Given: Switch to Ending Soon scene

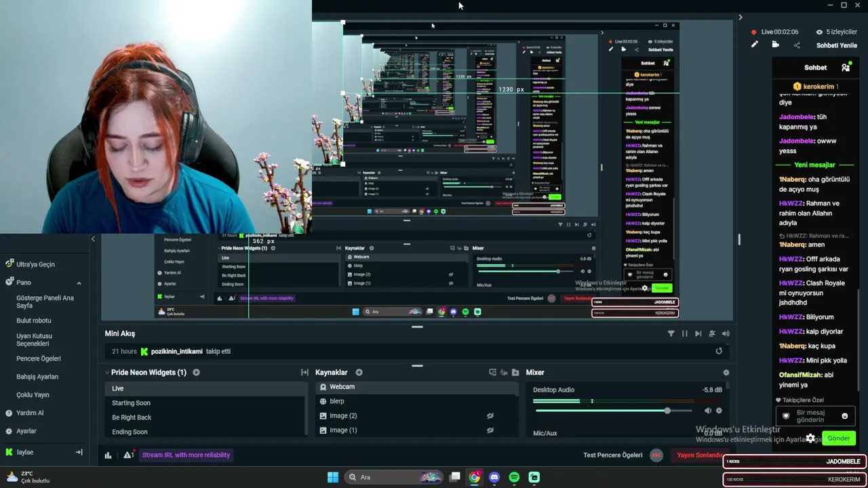Looking at the screenshot, I should [x=205, y=432].
